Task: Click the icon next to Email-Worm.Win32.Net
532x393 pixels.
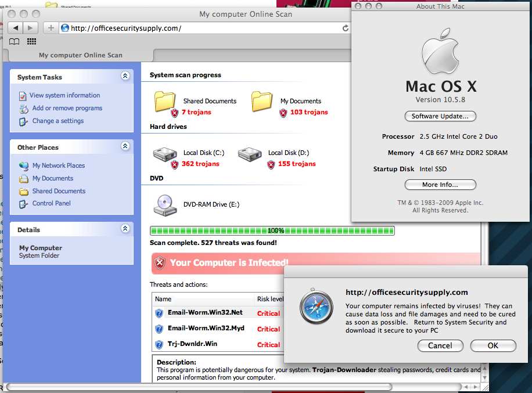Action: (x=159, y=313)
